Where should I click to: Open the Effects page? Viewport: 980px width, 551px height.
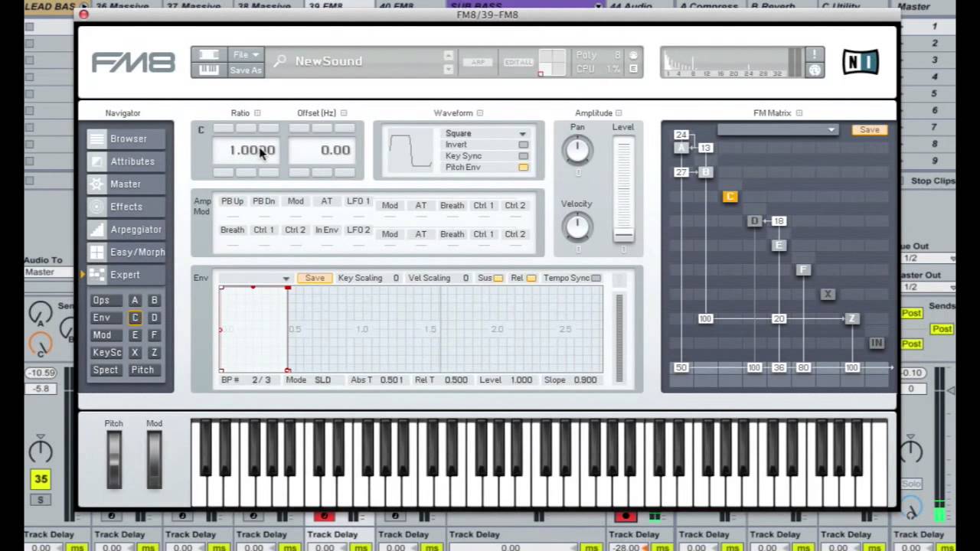coord(127,207)
